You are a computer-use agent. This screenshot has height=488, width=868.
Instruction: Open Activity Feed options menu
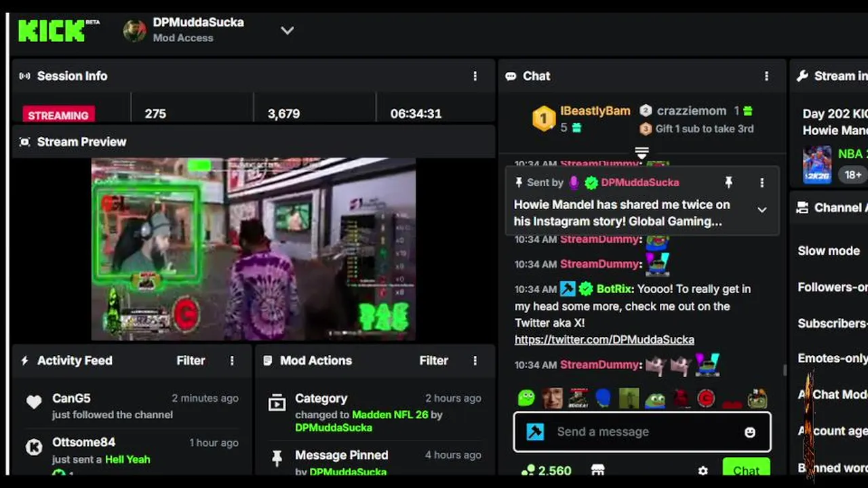(232, 361)
